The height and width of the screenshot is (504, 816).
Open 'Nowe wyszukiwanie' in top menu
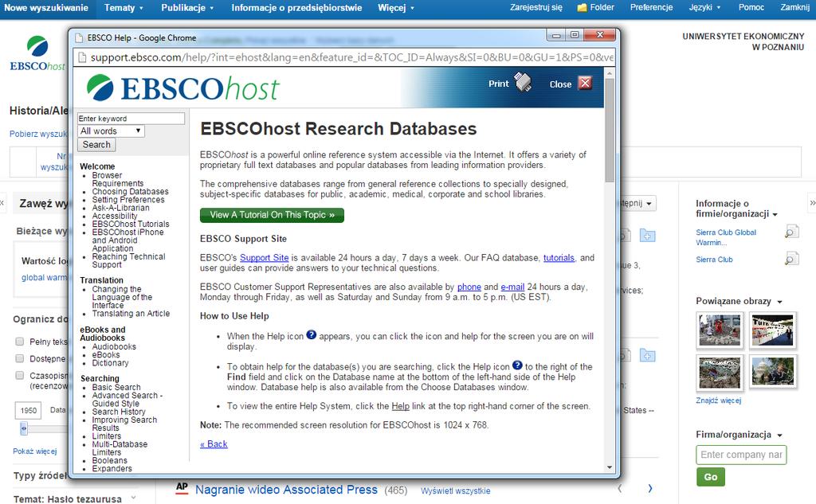click(46, 8)
